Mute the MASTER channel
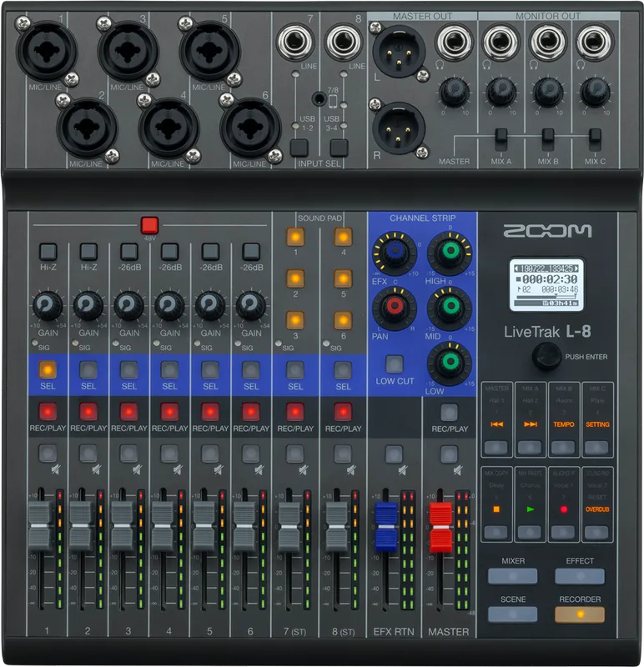This screenshot has height=667, width=644. pos(449,454)
